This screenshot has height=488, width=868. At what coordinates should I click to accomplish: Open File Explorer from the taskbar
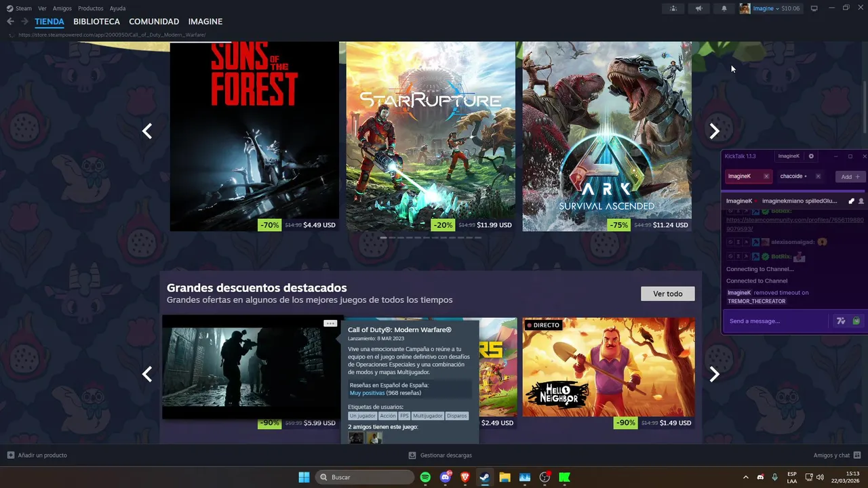pyautogui.click(x=505, y=477)
